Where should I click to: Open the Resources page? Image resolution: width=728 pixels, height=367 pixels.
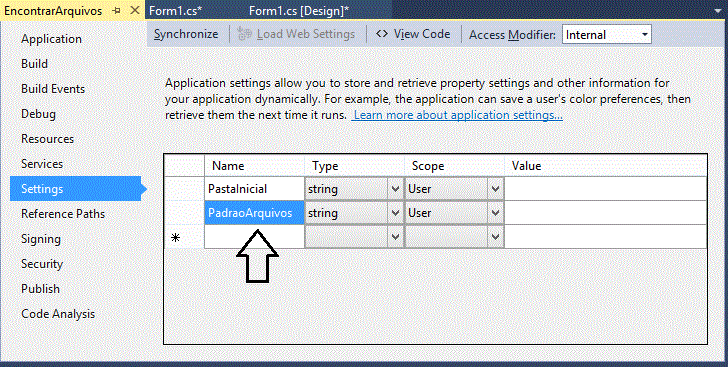47,139
